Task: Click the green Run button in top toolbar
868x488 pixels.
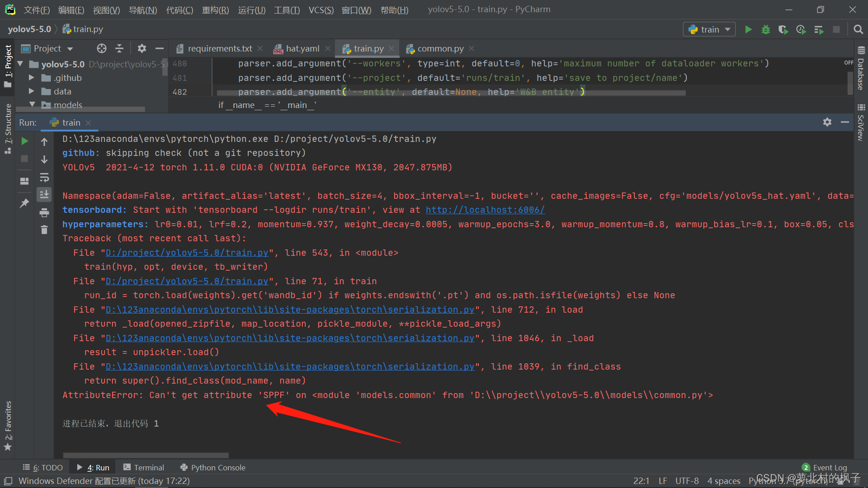Action: coord(748,29)
